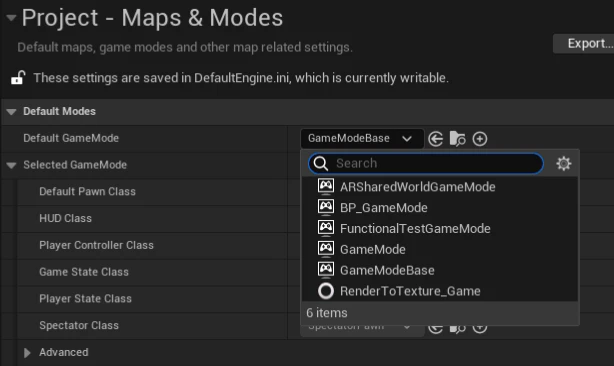
Task: Click the magnifier icon in search box
Action: point(321,163)
